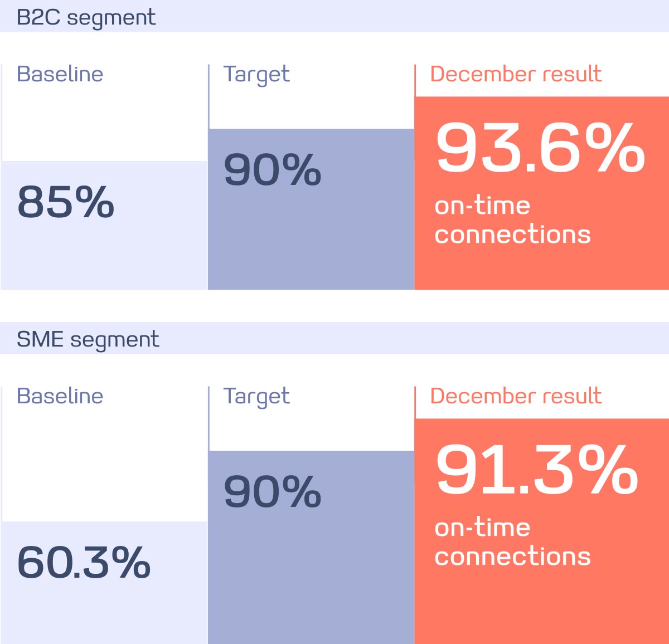669x644 pixels.
Task: Click the 91.3% December result figure
Action: [536, 471]
